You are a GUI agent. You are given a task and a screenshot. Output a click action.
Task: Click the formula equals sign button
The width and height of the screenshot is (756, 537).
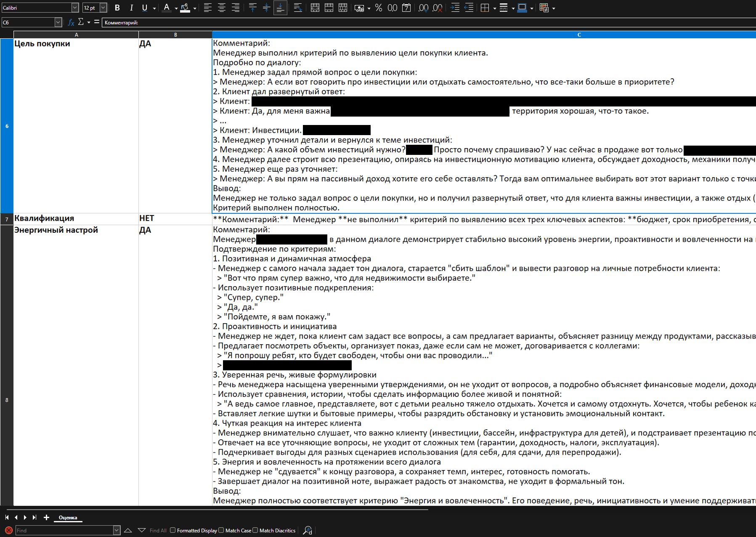click(97, 22)
